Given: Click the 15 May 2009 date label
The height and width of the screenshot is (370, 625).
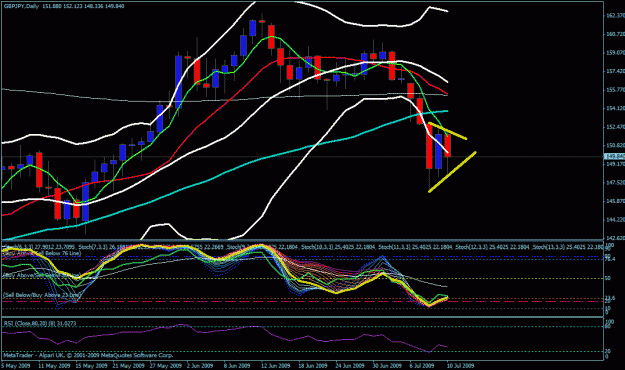Looking at the screenshot, I should point(91,365).
